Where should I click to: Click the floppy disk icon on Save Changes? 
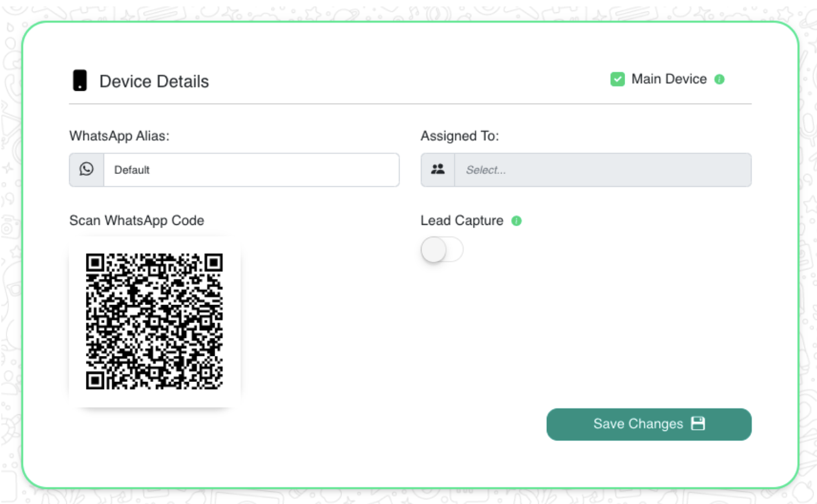pos(698,424)
